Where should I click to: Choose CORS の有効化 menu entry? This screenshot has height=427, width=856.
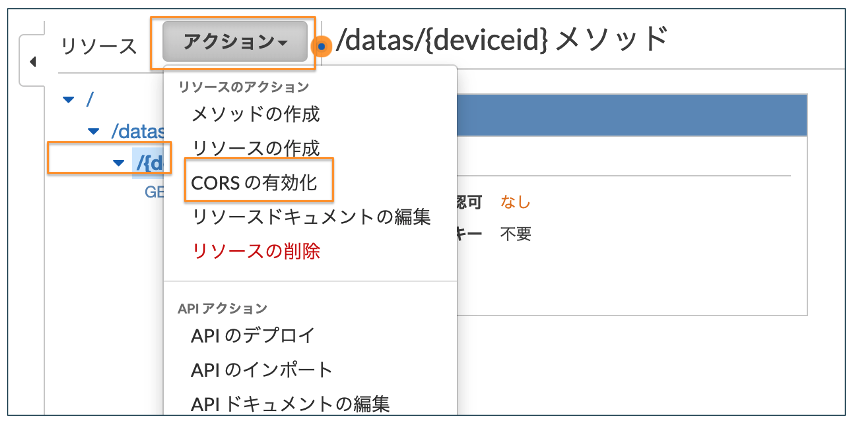coord(254,183)
